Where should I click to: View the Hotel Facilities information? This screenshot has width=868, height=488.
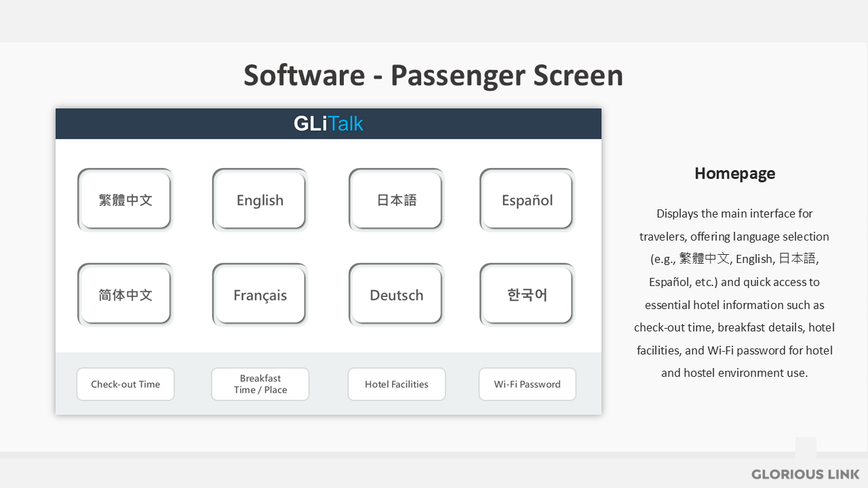point(396,384)
